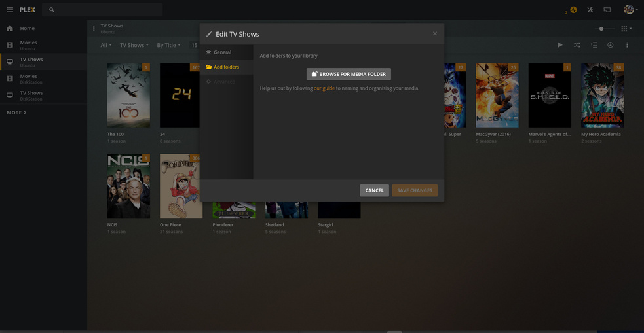Open the One Piece poster
This screenshot has height=333, width=644.
coord(180,186)
